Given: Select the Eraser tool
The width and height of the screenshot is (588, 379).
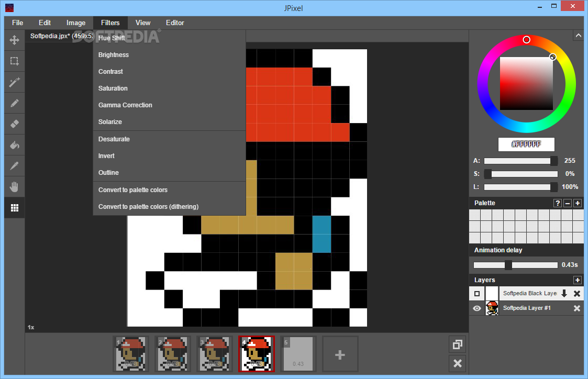Looking at the screenshot, I should tap(15, 124).
